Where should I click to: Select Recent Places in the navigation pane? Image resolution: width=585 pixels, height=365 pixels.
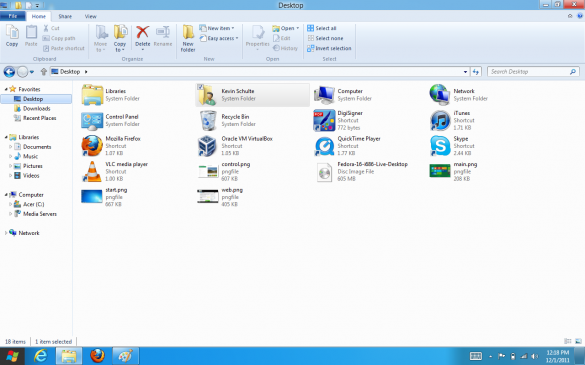tap(40, 118)
